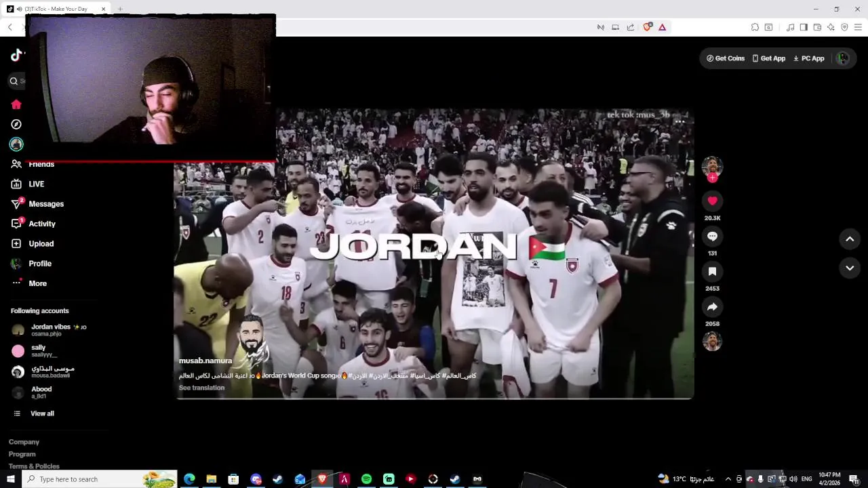
Task: Open TikTok Home feed icon
Action: [x=16, y=104]
